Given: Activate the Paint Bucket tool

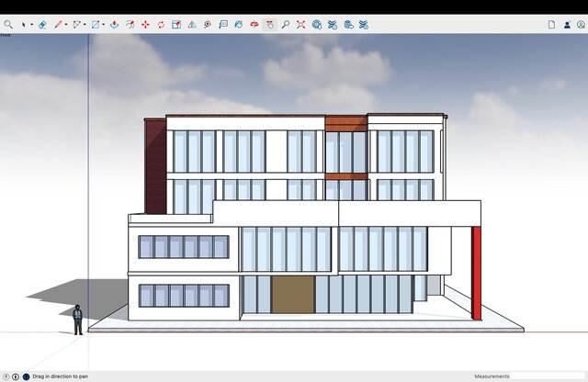Looking at the screenshot, I should [x=239, y=25].
